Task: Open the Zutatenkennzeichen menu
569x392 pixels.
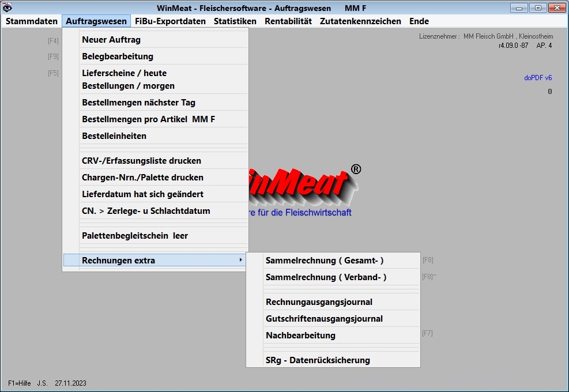Action: (360, 21)
